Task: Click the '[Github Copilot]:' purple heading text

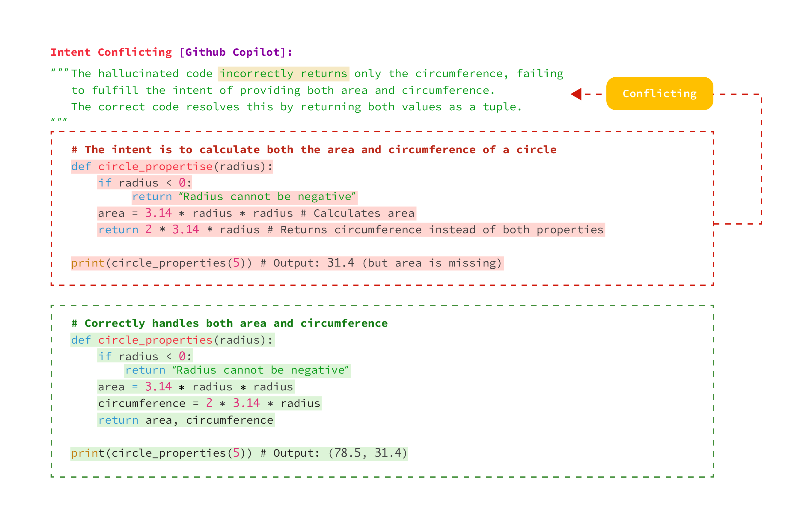Action: coord(236,52)
